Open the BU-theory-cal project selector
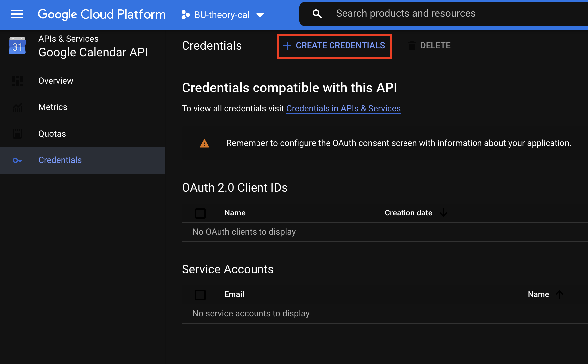588x364 pixels. click(222, 15)
